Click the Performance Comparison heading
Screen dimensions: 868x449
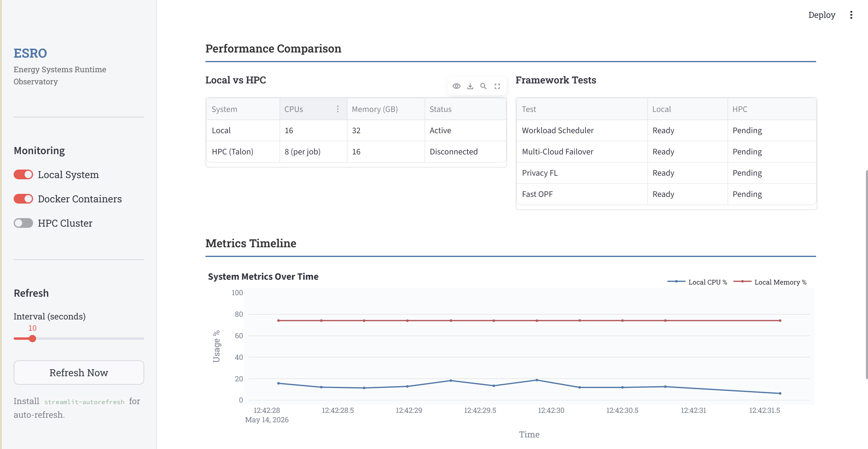click(x=273, y=49)
